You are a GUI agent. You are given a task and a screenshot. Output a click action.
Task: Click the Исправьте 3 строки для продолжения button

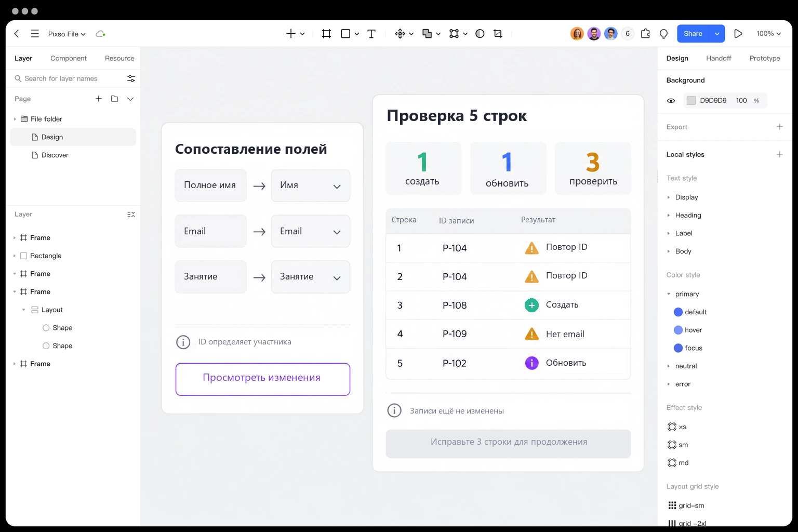pyautogui.click(x=508, y=444)
